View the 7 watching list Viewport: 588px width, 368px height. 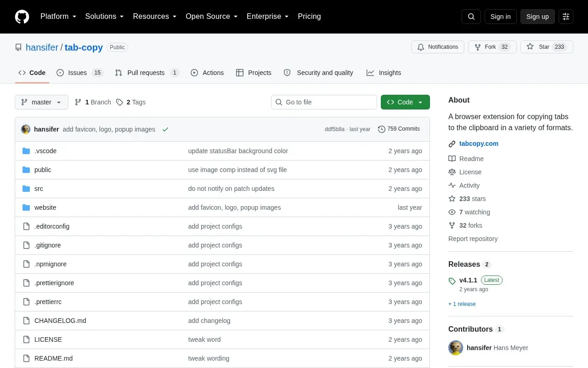469,212
